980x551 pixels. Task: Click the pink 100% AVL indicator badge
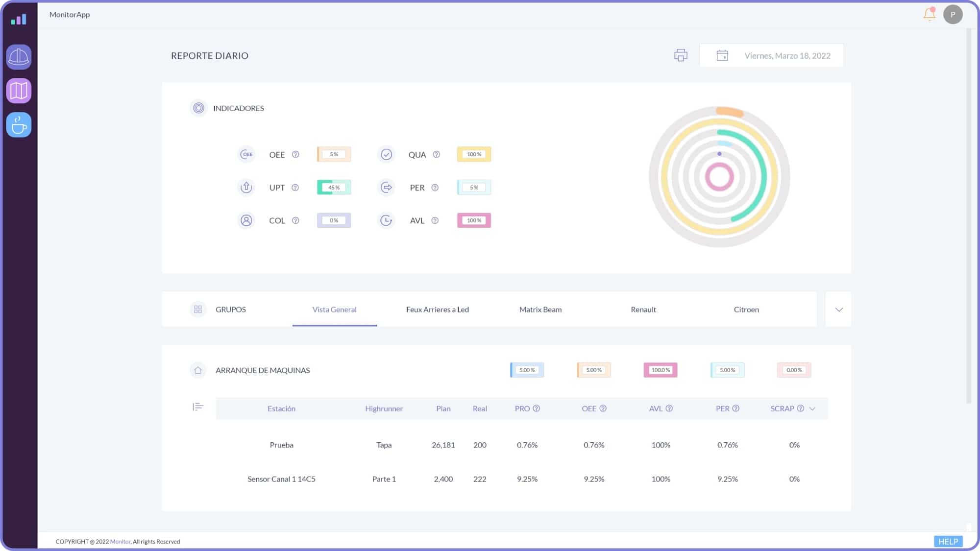point(473,220)
